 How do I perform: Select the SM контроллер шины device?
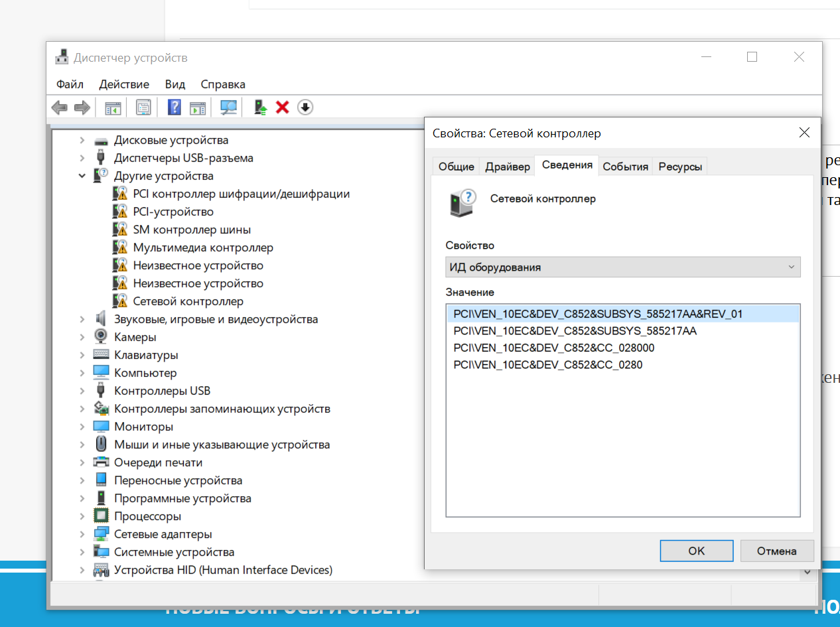[192, 230]
